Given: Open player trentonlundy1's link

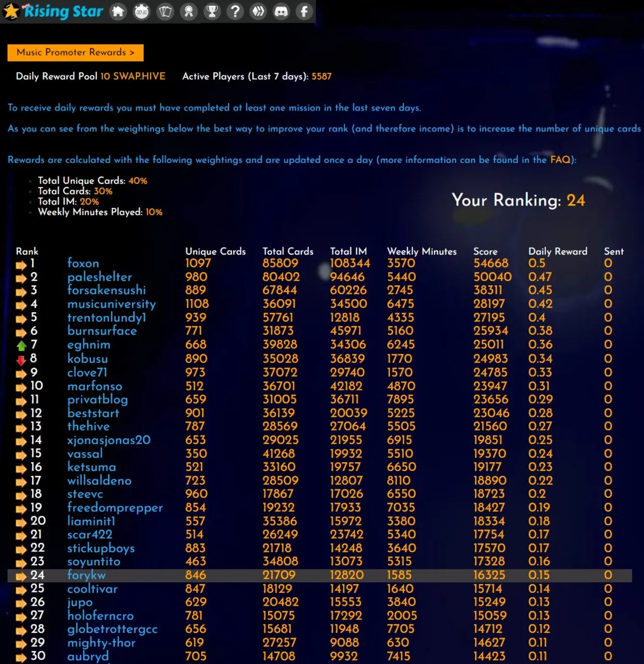Looking at the screenshot, I should pyautogui.click(x=107, y=317).
